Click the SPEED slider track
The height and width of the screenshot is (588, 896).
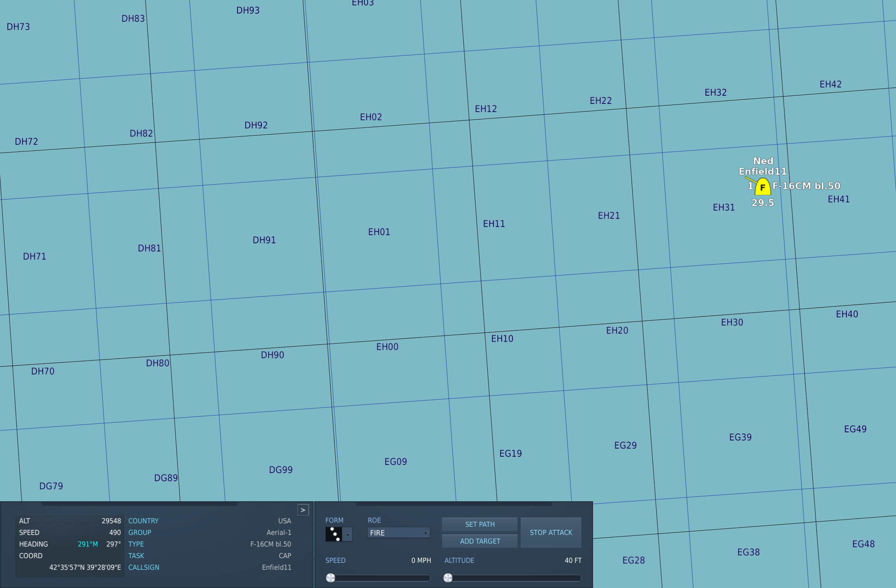pos(378,578)
